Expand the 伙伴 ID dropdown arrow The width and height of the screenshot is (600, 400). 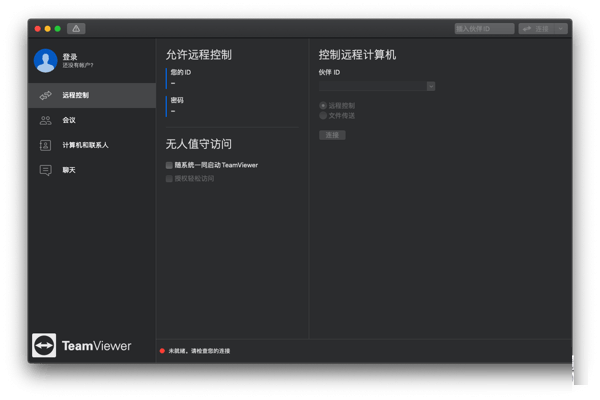tap(431, 86)
